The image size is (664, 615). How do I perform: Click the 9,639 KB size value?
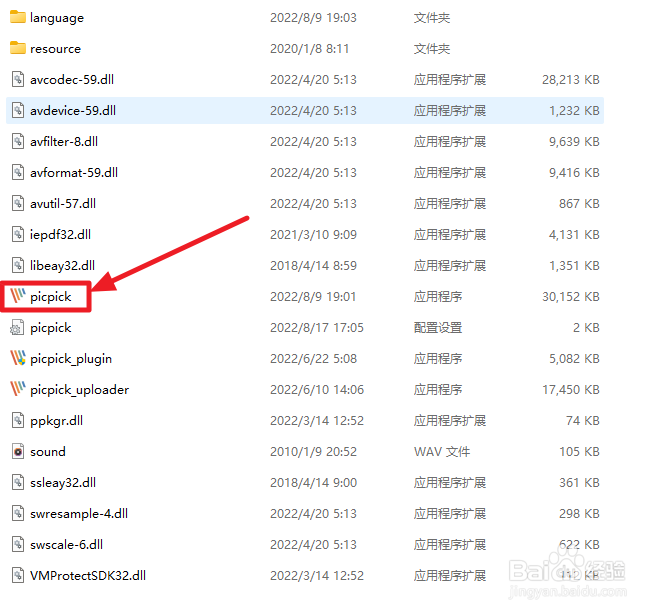(x=574, y=141)
